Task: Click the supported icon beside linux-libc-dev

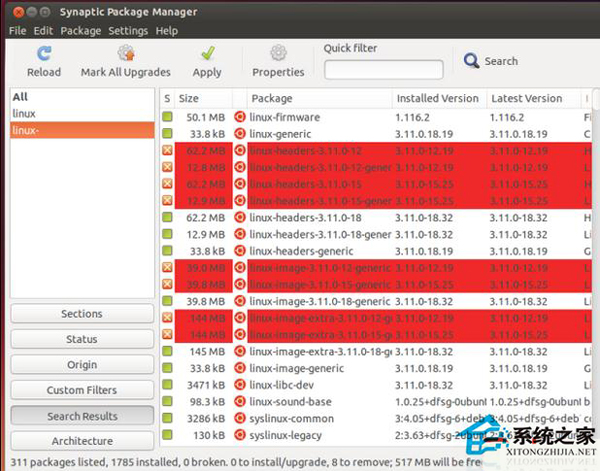Action: pos(240,385)
